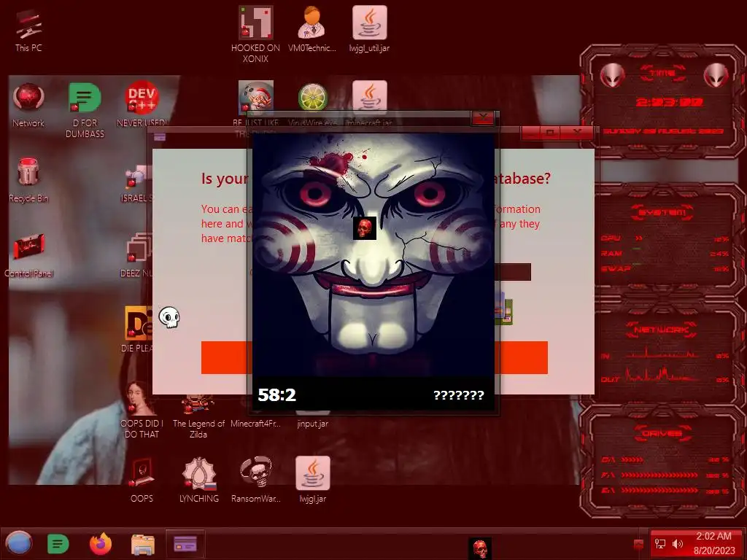This screenshot has height=560, width=747.
Task: Click the ??????? text in Jigsaw window
Action: 458,394
